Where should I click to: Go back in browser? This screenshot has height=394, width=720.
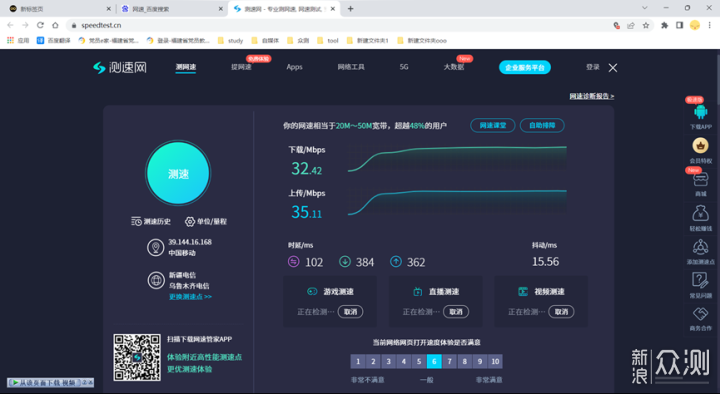tap(11, 25)
